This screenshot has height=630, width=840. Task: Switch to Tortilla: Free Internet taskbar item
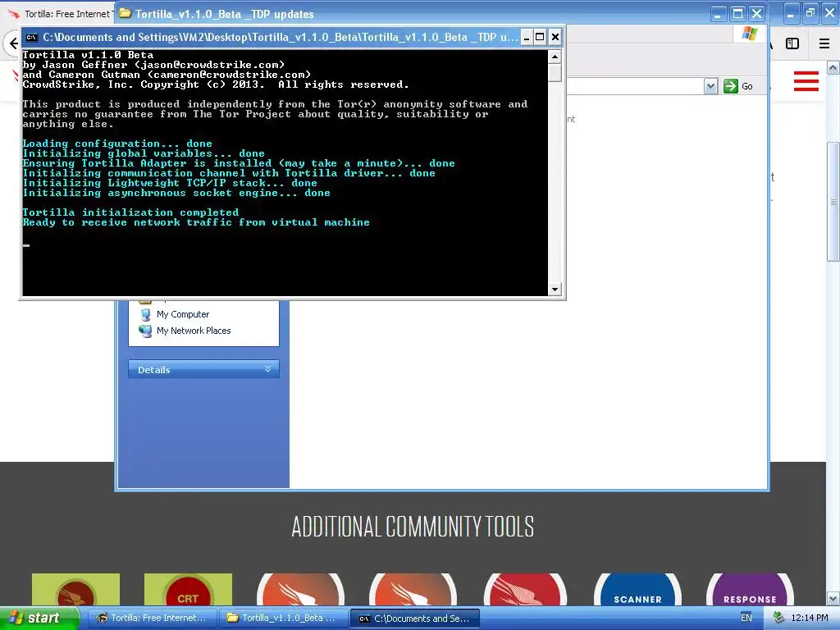click(152, 619)
